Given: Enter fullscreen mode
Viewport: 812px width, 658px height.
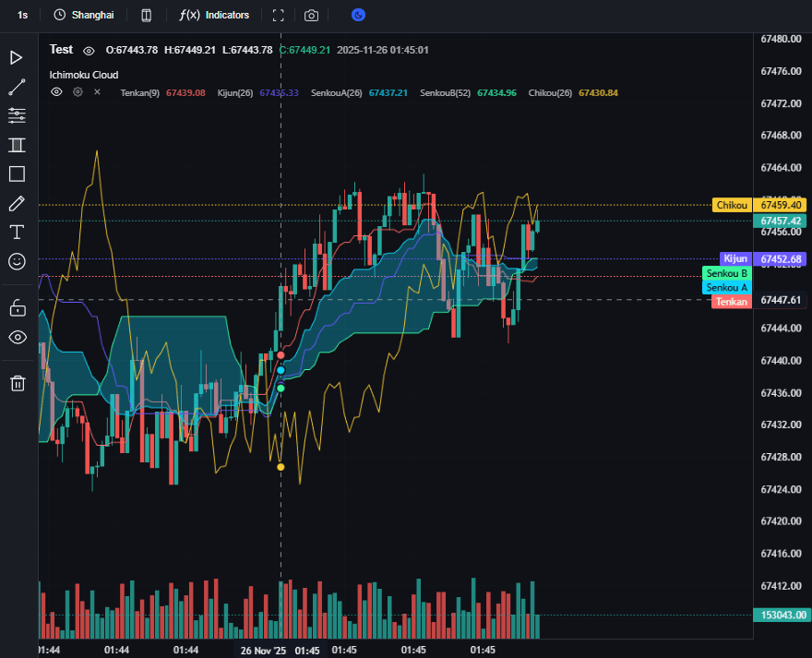Looking at the screenshot, I should click(x=279, y=16).
